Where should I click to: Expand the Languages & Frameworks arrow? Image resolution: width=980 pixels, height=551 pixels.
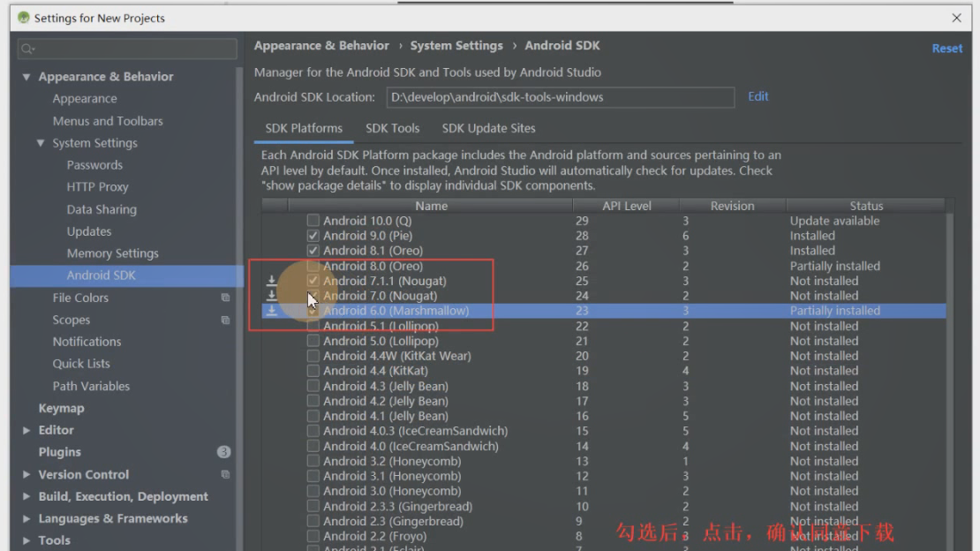coord(26,518)
